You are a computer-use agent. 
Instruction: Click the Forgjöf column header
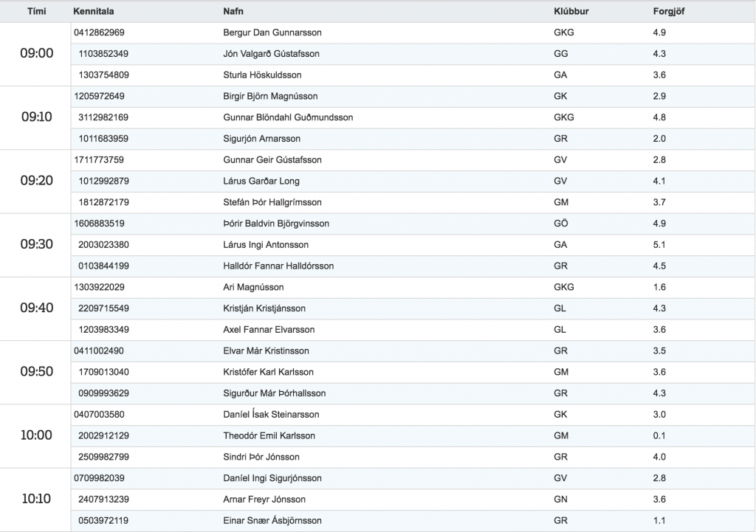point(669,11)
